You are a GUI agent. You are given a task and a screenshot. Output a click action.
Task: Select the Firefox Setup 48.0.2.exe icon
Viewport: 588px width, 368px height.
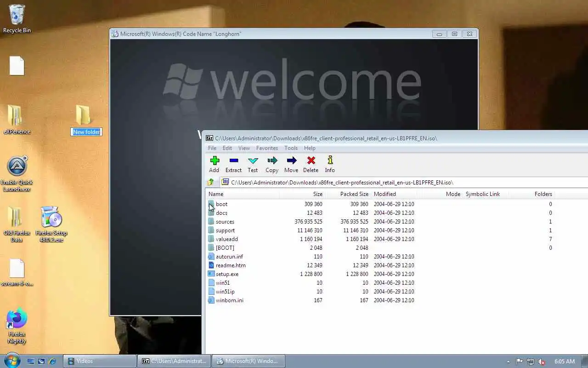(51, 224)
